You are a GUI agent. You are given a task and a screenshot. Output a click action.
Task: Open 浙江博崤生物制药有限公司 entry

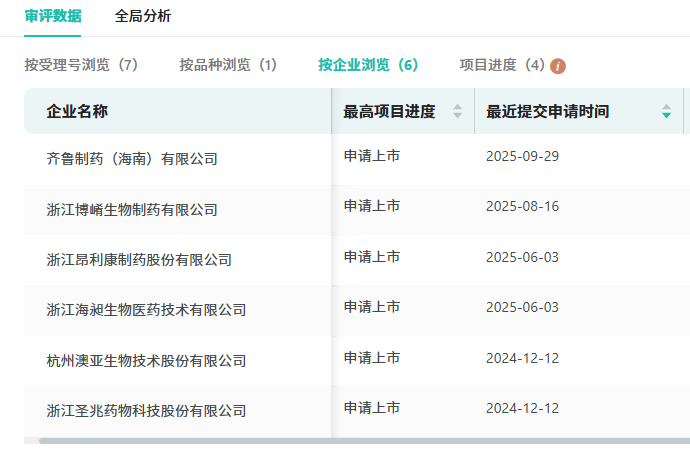[x=132, y=210]
